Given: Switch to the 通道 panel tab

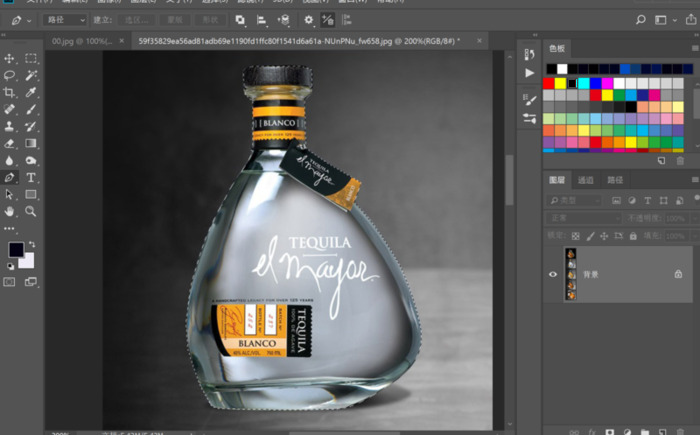Looking at the screenshot, I should (586, 180).
